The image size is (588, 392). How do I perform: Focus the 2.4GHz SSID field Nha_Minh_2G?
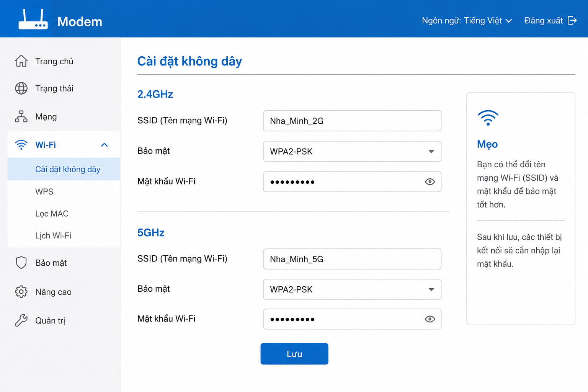click(x=352, y=121)
